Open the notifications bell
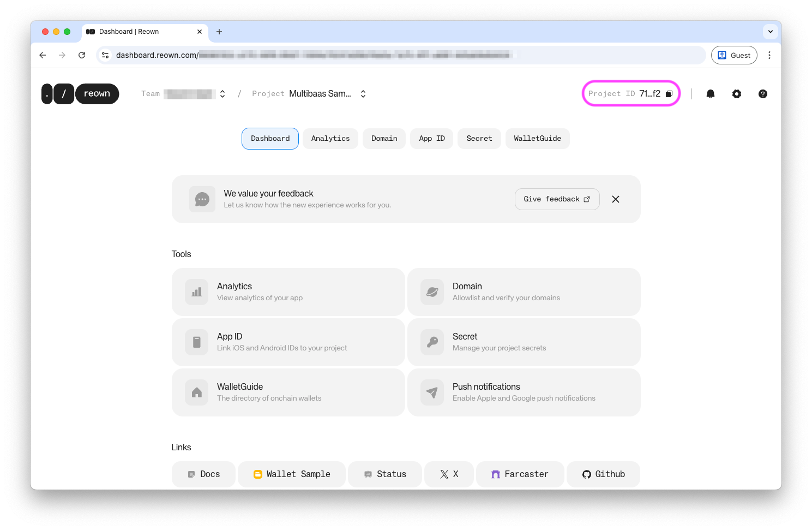This screenshot has height=530, width=812. point(710,93)
